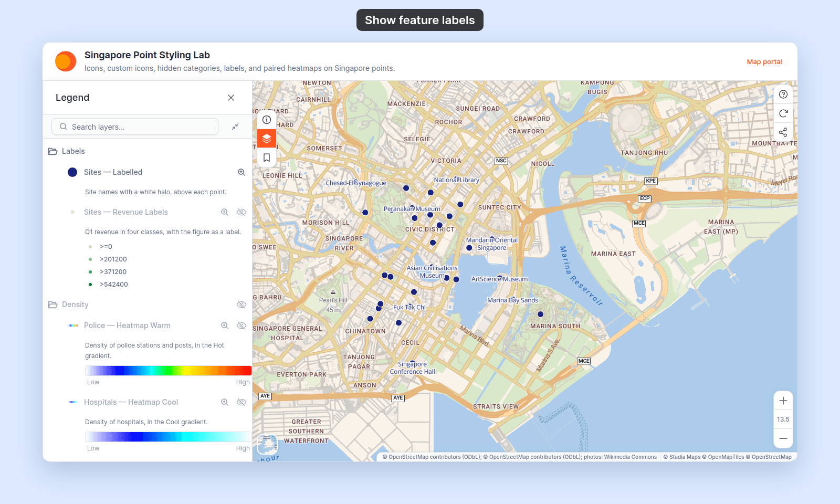This screenshot has width=840, height=504.
Task: Toggle the Sites — Labelled layer name
Action: [113, 172]
